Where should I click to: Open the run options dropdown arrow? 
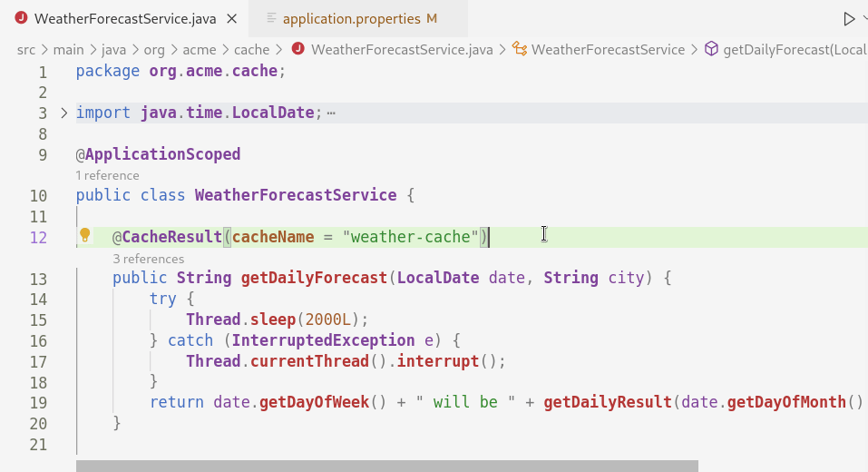[864, 18]
